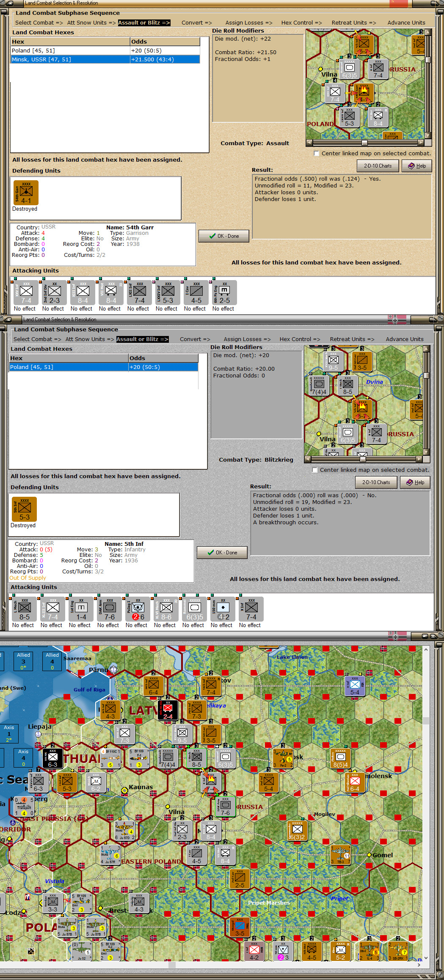The image size is (444, 980).
Task: Open 2-D-10 Charts in blitzkrieg window
Action: 376,482
